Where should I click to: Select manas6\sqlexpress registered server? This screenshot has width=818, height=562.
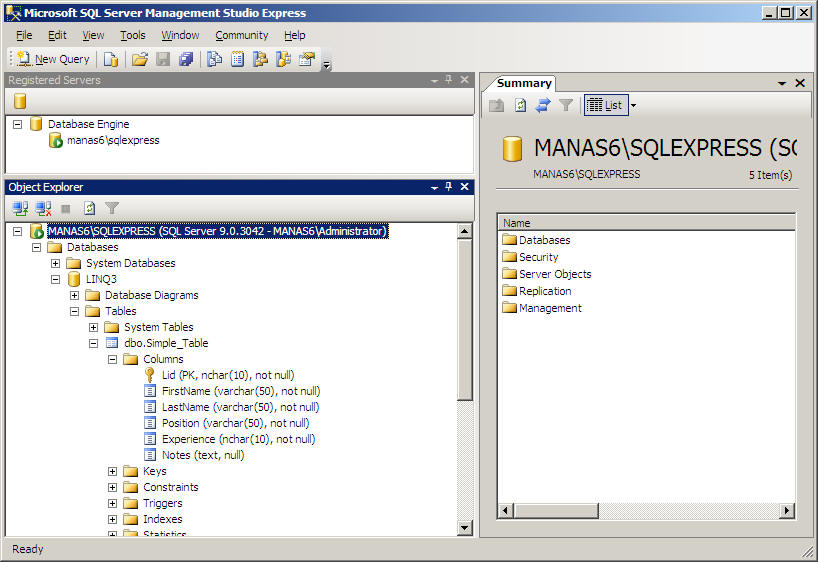click(x=113, y=140)
